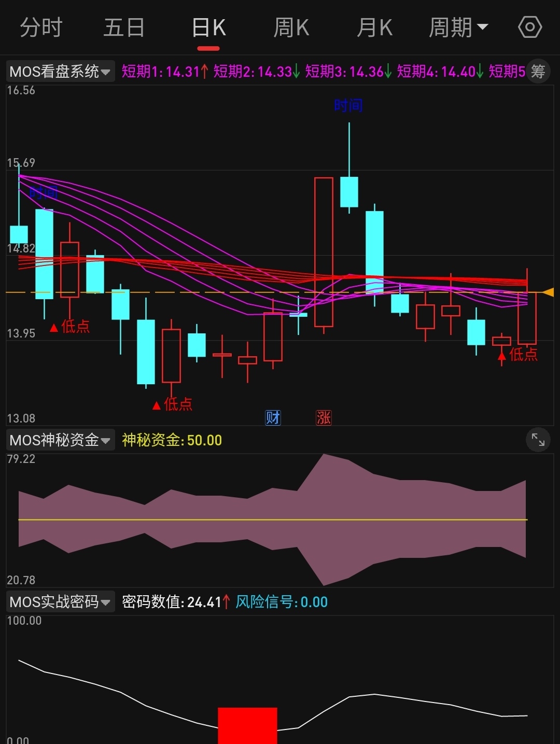Open MOS神秘资金 indicator dropdown
This screenshot has height=744, width=560.
60,440
